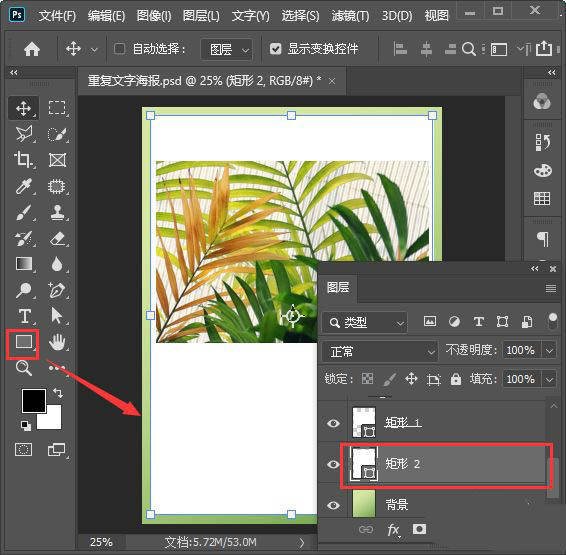Hide the 背景 layer
Screen dimensions: 566x555
[x=333, y=505]
